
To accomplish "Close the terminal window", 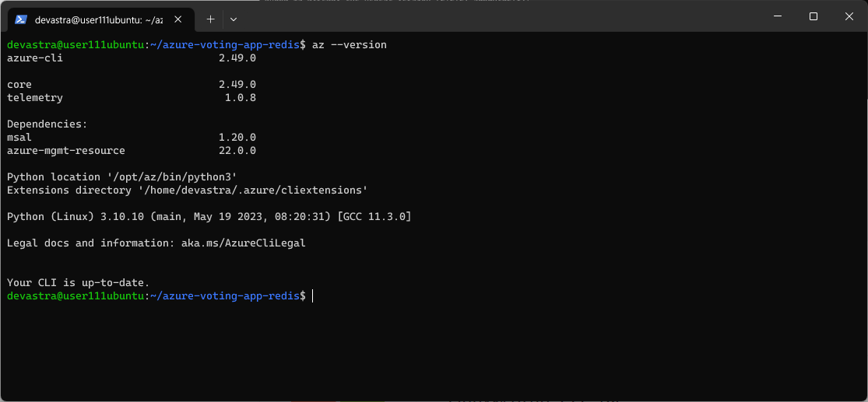I will click(849, 16).
